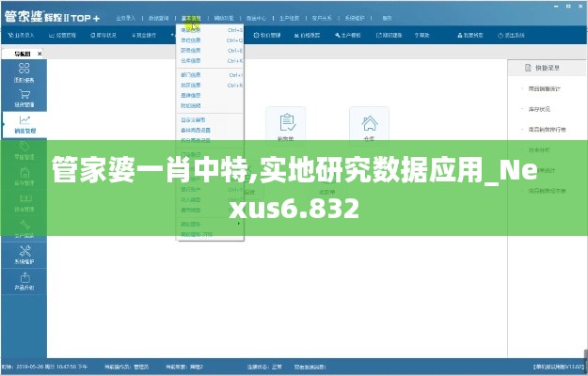Open 商品销售排行榜 in quick menu

(547, 130)
